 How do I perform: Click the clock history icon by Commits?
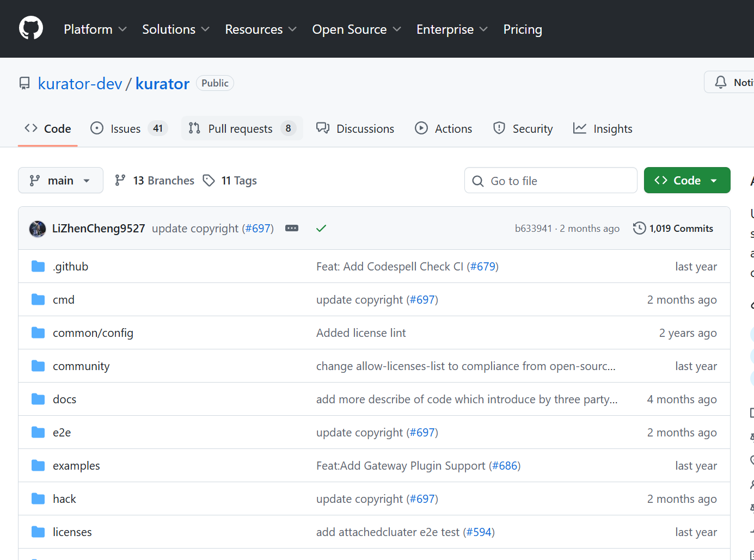(x=639, y=228)
